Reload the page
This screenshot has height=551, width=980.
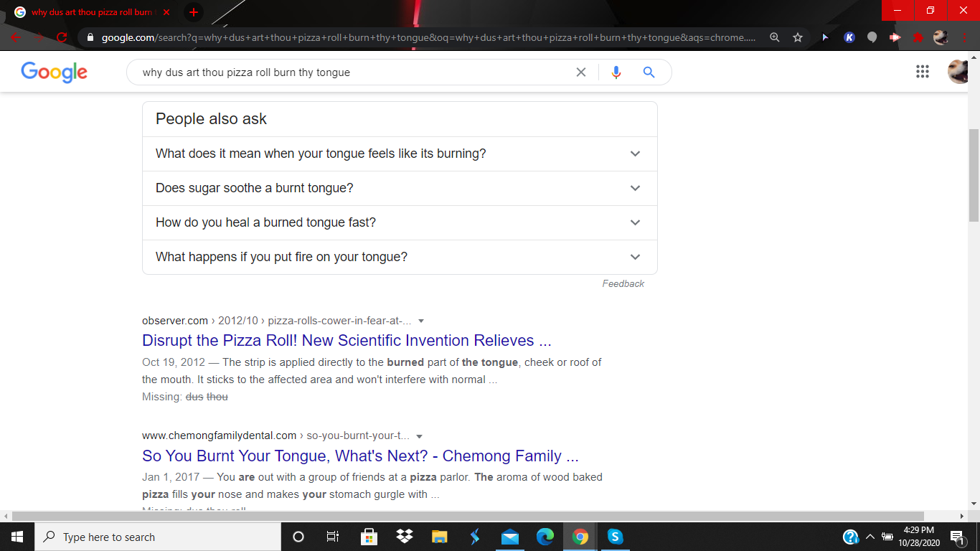(62, 37)
